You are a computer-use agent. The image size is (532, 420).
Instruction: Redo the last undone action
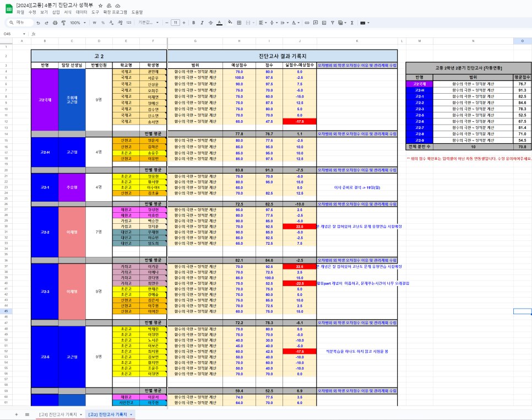[x=46, y=23]
